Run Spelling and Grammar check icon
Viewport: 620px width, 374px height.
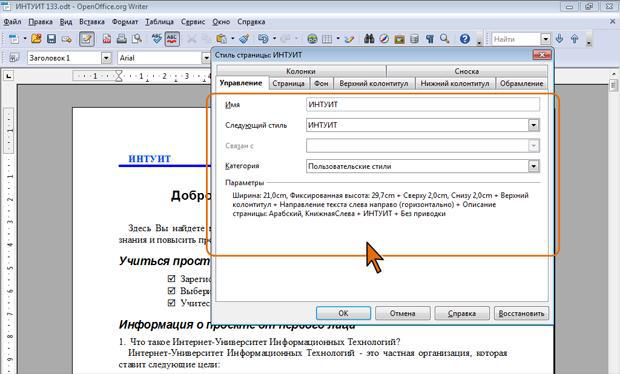tap(157, 39)
